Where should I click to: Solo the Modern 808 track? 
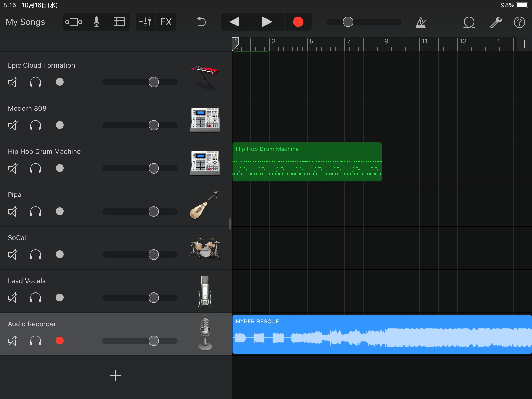[x=36, y=125]
